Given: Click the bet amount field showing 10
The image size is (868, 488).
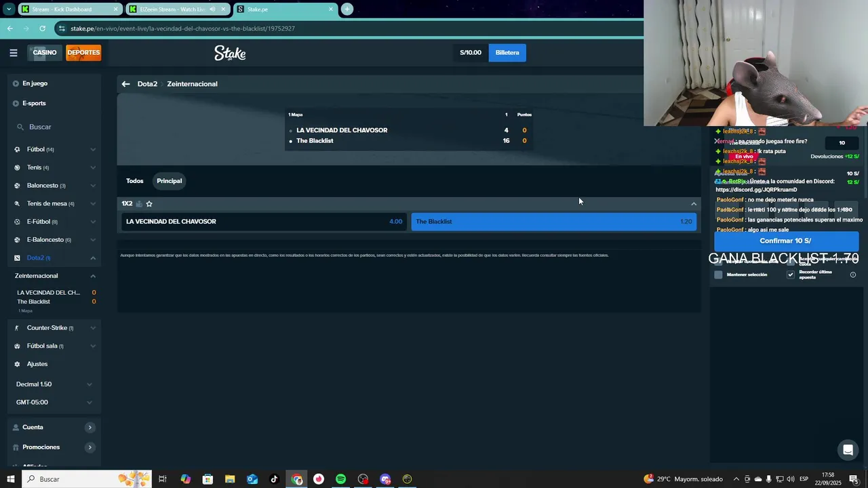Looking at the screenshot, I should (842, 143).
